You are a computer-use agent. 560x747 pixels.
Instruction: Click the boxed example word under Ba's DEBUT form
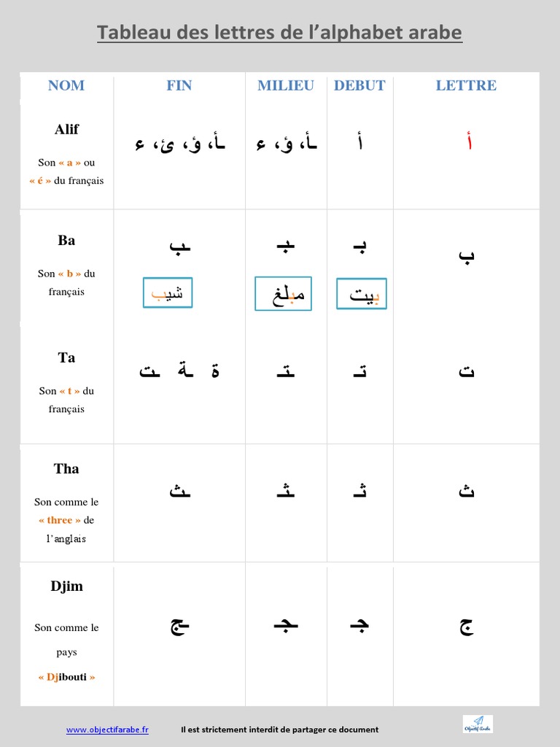(x=362, y=294)
